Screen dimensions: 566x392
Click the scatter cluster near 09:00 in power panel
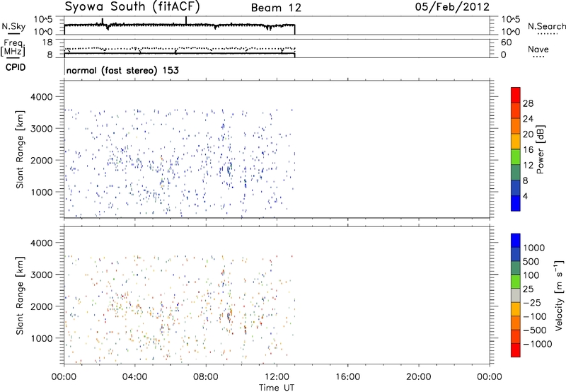pos(229,168)
